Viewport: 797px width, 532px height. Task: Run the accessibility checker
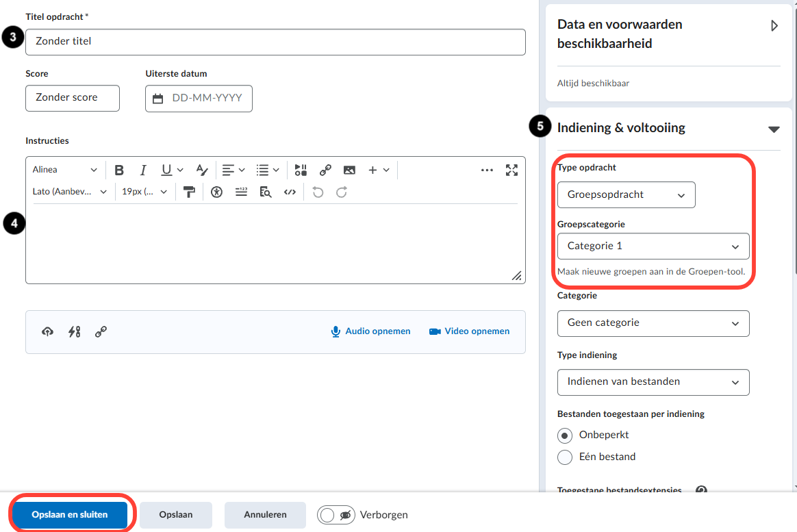[x=216, y=192]
